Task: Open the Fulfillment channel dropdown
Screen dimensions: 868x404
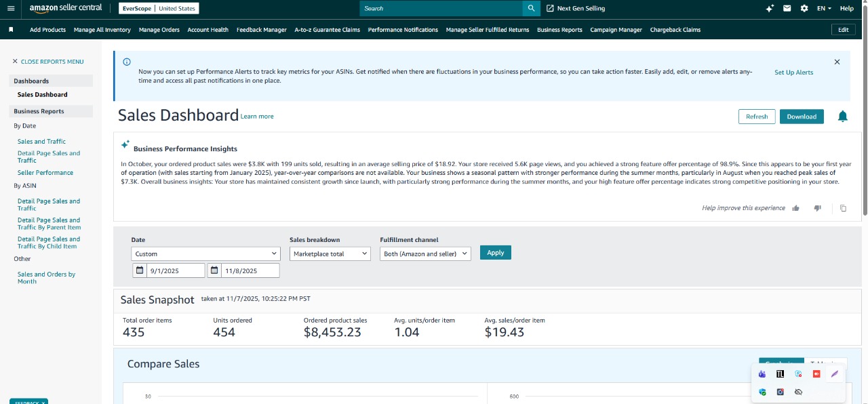Action: point(425,254)
